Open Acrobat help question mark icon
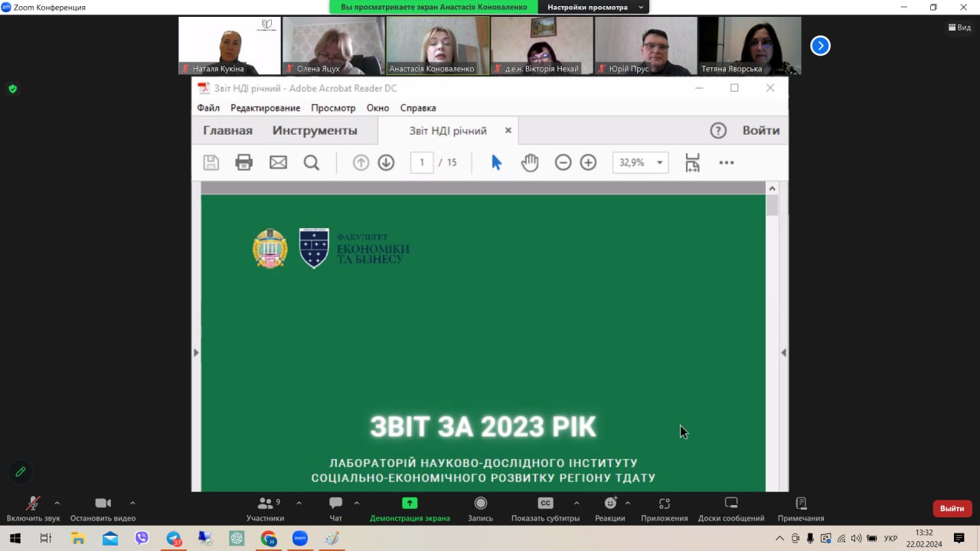 (x=718, y=130)
